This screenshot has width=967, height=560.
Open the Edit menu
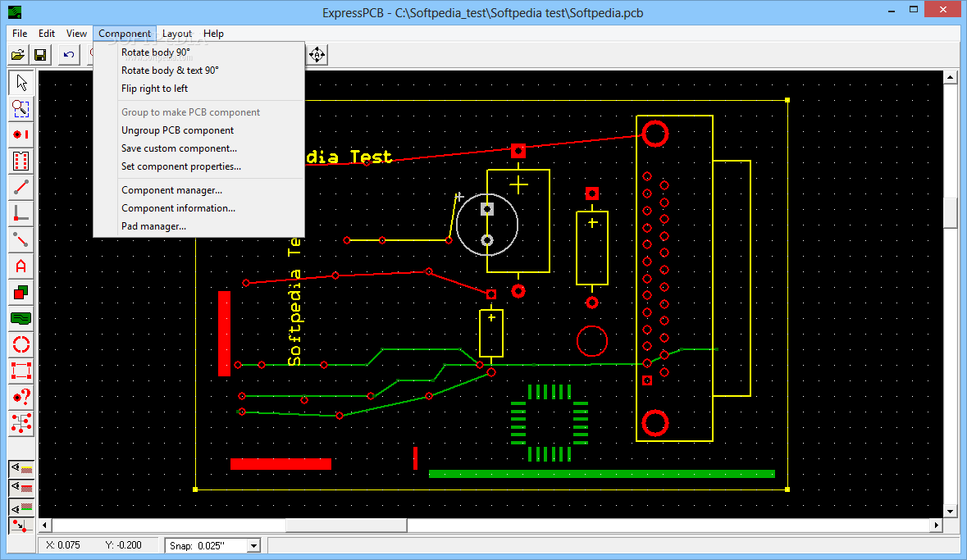[x=47, y=34]
